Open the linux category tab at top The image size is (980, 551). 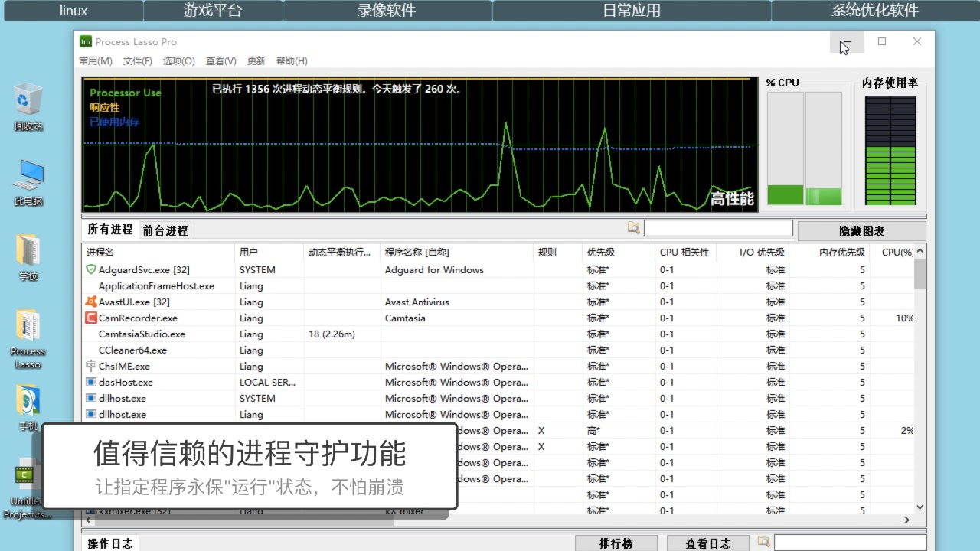pyautogui.click(x=73, y=11)
